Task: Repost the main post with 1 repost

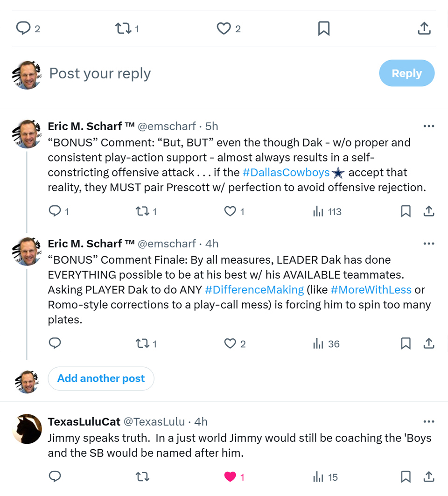Action: coord(127,28)
